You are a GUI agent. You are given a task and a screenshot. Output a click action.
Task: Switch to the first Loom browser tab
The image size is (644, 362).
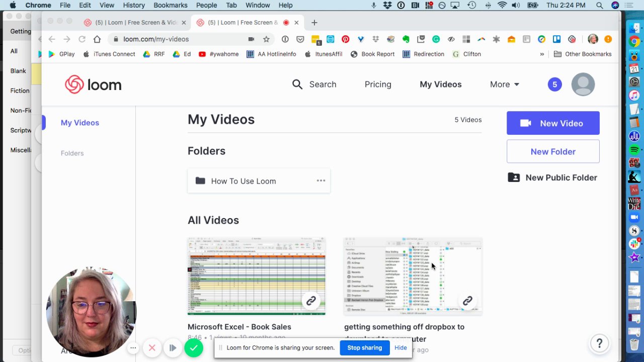[135, 23]
